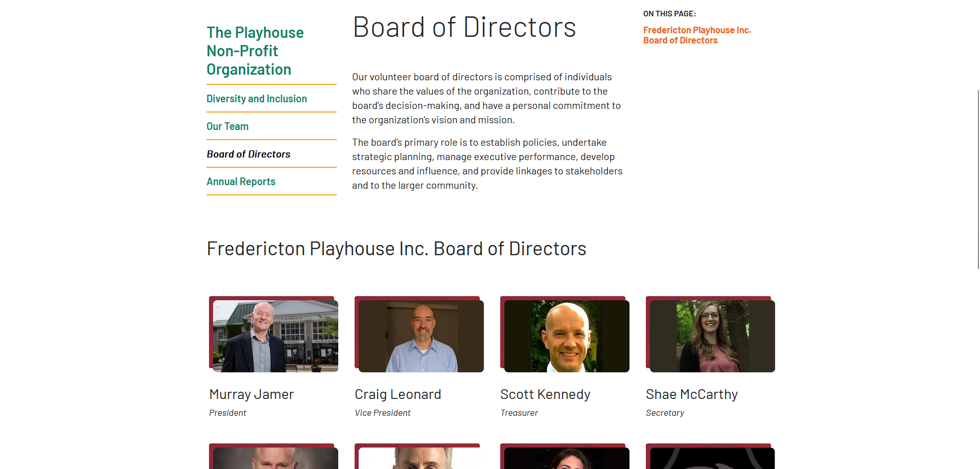The width and height of the screenshot is (980, 469).
Task: Click Craig Leonard's photo
Action: pyautogui.click(x=421, y=336)
